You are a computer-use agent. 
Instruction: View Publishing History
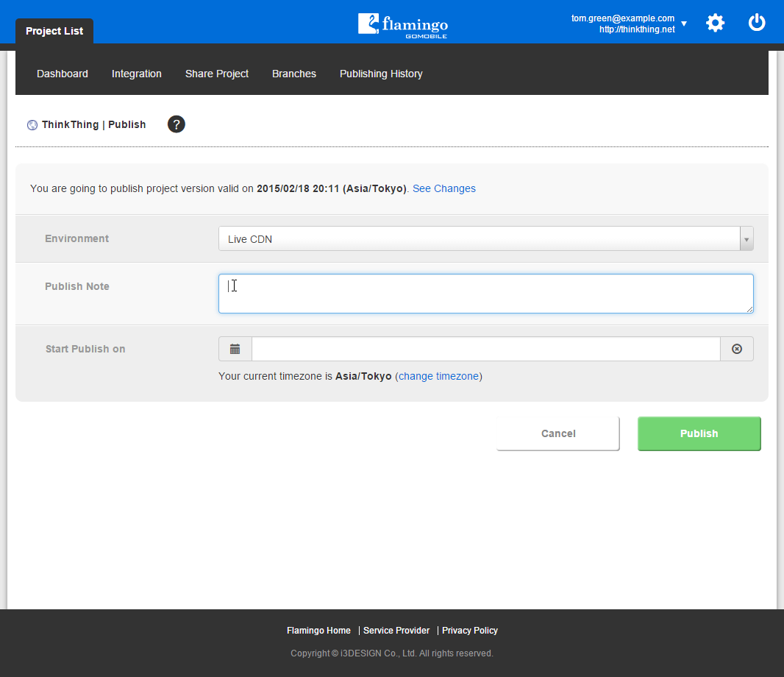tap(381, 74)
